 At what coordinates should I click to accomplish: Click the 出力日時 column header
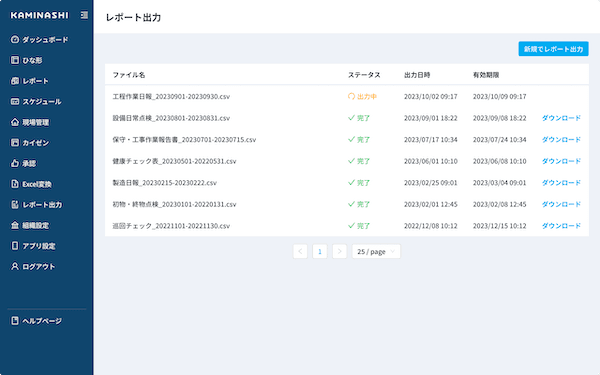tap(417, 75)
